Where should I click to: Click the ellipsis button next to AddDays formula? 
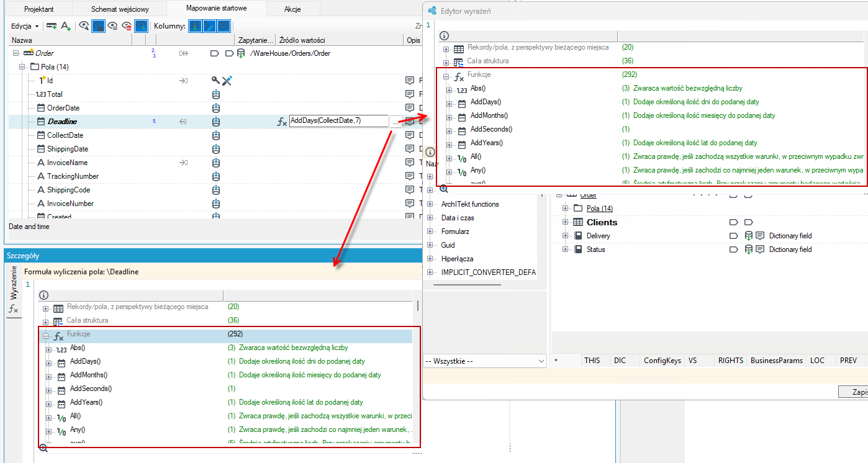pos(395,122)
